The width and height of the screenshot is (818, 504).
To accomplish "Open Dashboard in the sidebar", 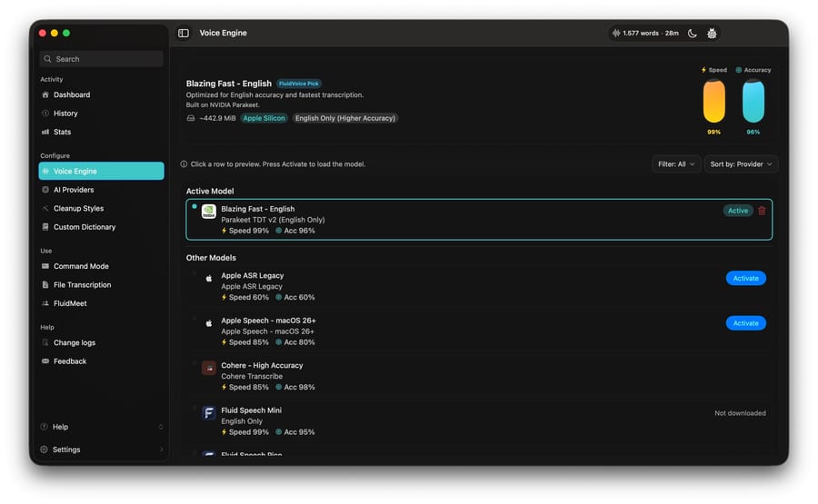I will (x=101, y=94).
